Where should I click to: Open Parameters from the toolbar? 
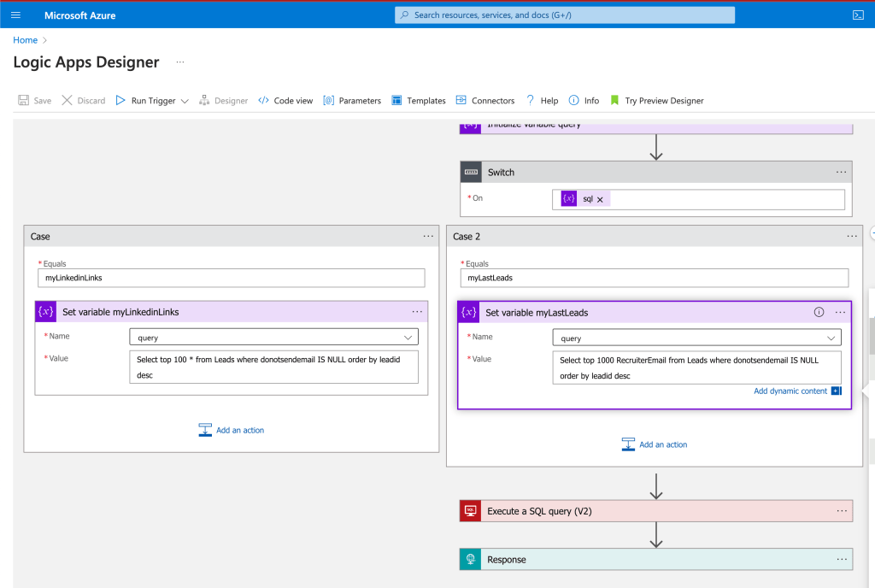click(352, 100)
